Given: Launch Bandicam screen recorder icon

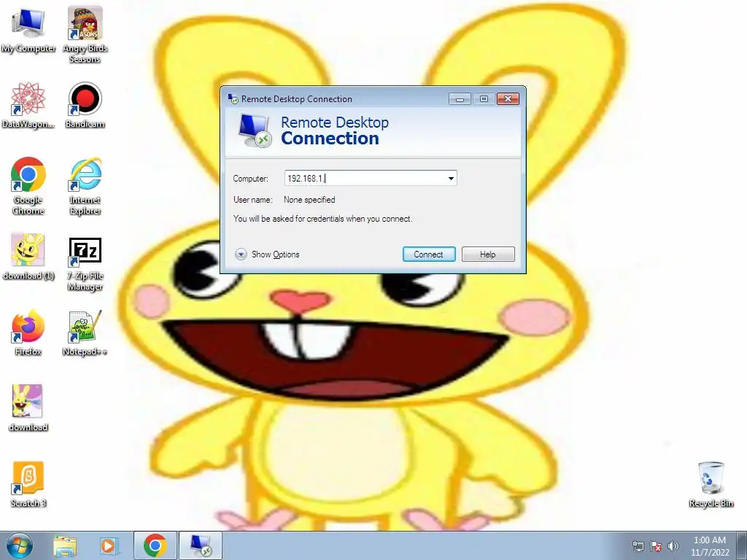Looking at the screenshot, I should click(85, 105).
